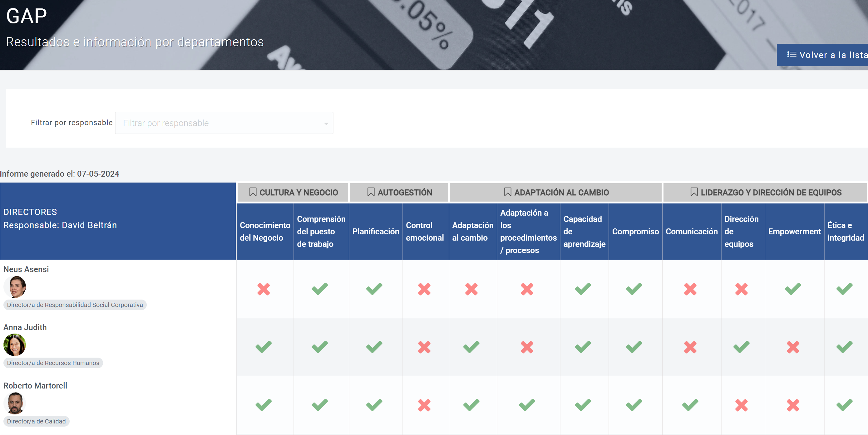Go back via Volver a la lista button
Image resolution: width=868 pixels, height=435 pixels.
[x=822, y=55]
